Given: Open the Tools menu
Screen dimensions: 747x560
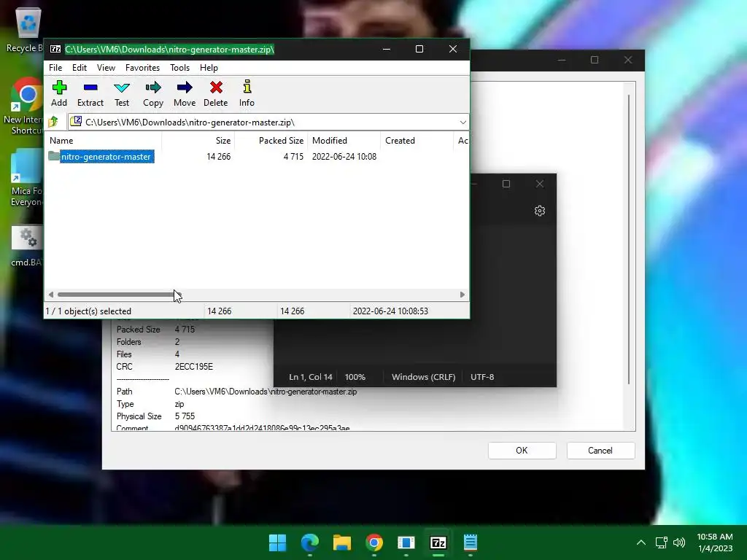Looking at the screenshot, I should coord(179,68).
